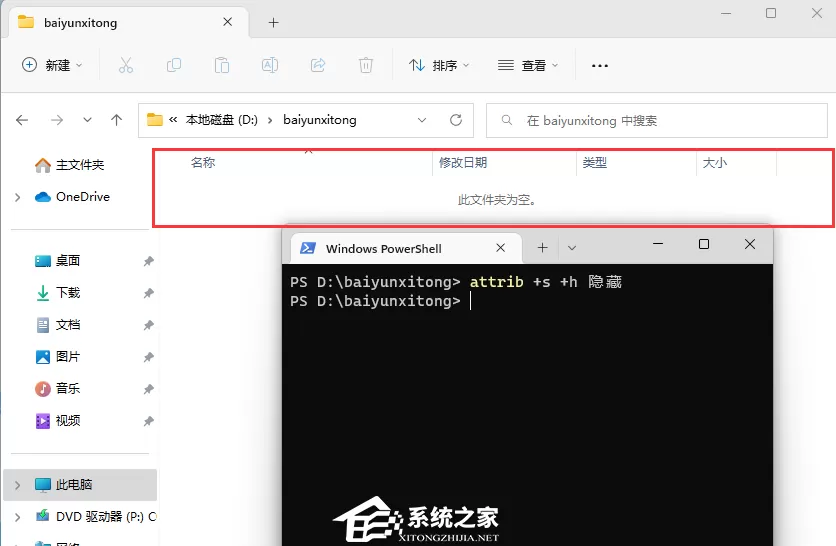Open the 查看 view dropdown
This screenshot has height=546, width=836.
pos(528,65)
